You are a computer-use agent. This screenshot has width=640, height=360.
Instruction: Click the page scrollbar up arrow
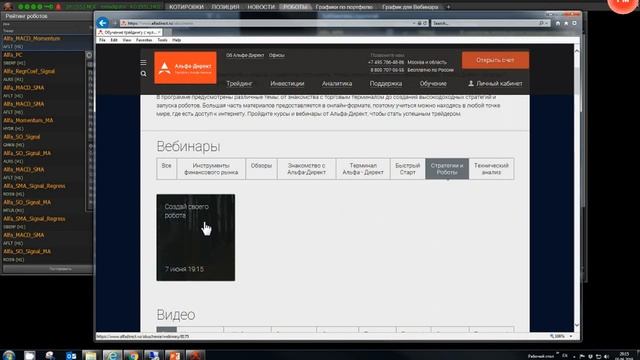coord(577,51)
